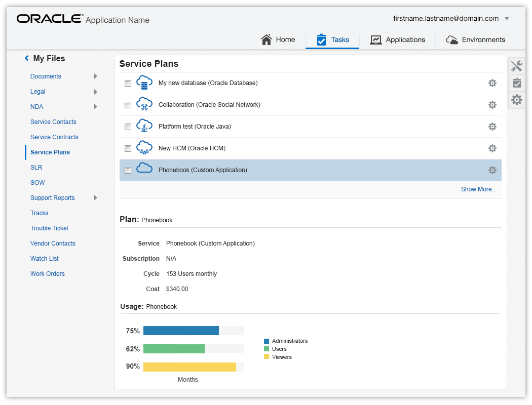This screenshot has width=532, height=405.
Task: Open the SLR link
Action: (x=36, y=168)
